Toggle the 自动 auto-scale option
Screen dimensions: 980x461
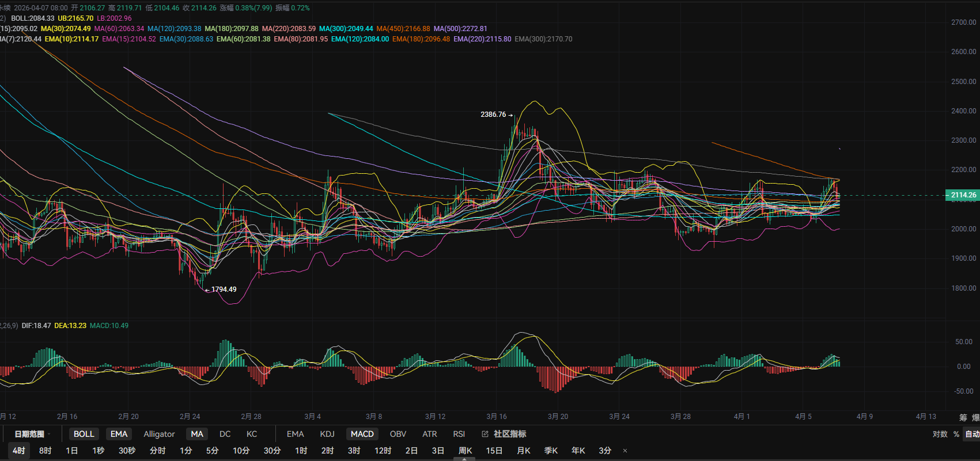(x=972, y=434)
